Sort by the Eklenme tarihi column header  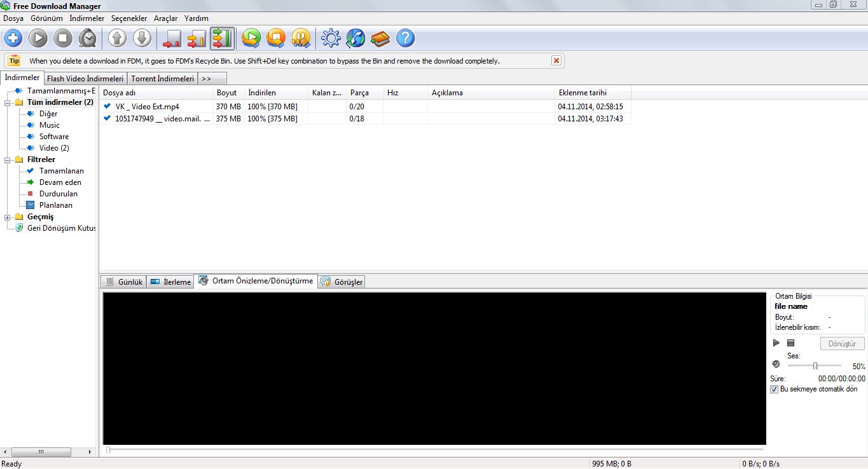pyautogui.click(x=593, y=93)
